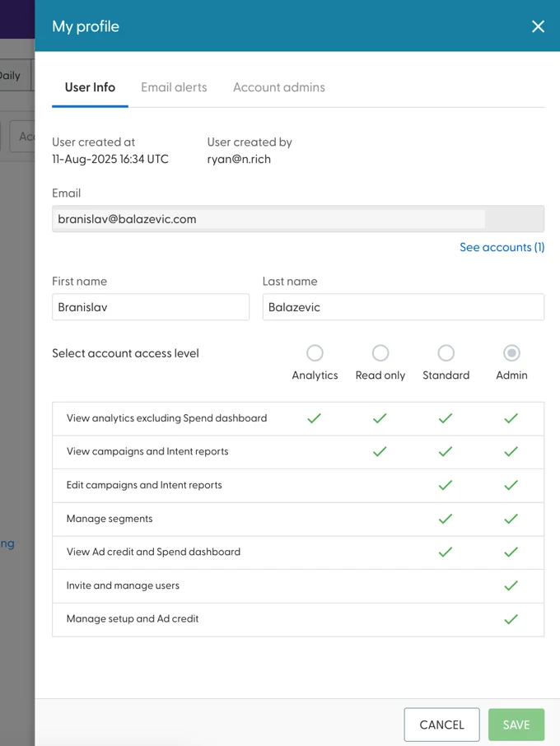This screenshot has height=746, width=560.
Task: Click the Admin checkmark in View analytics row
Action: pos(511,418)
